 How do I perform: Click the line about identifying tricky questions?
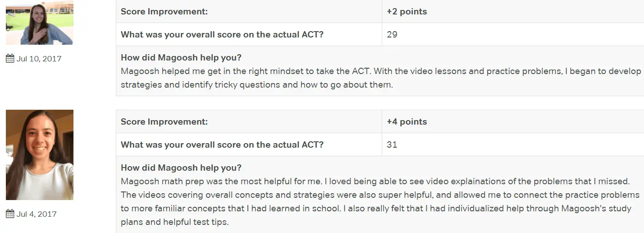tap(257, 85)
